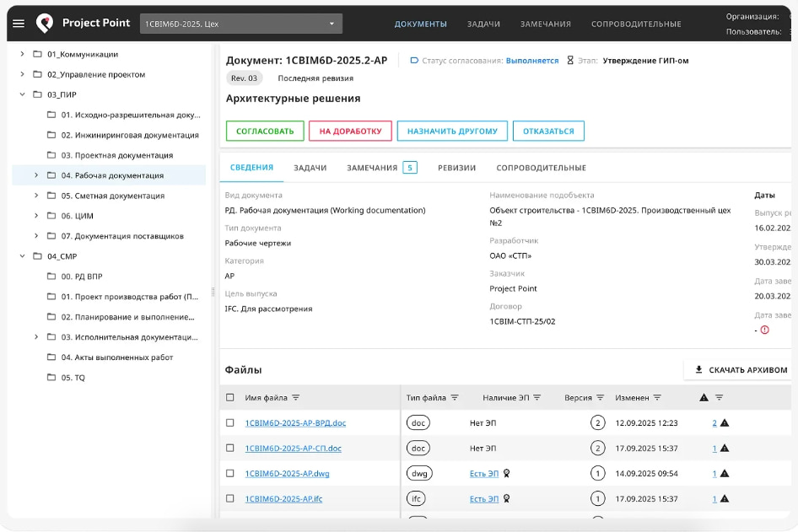The height and width of the screenshot is (532, 798).
Task: Expand 03. Исполнительная документация folder
Action: click(x=36, y=336)
